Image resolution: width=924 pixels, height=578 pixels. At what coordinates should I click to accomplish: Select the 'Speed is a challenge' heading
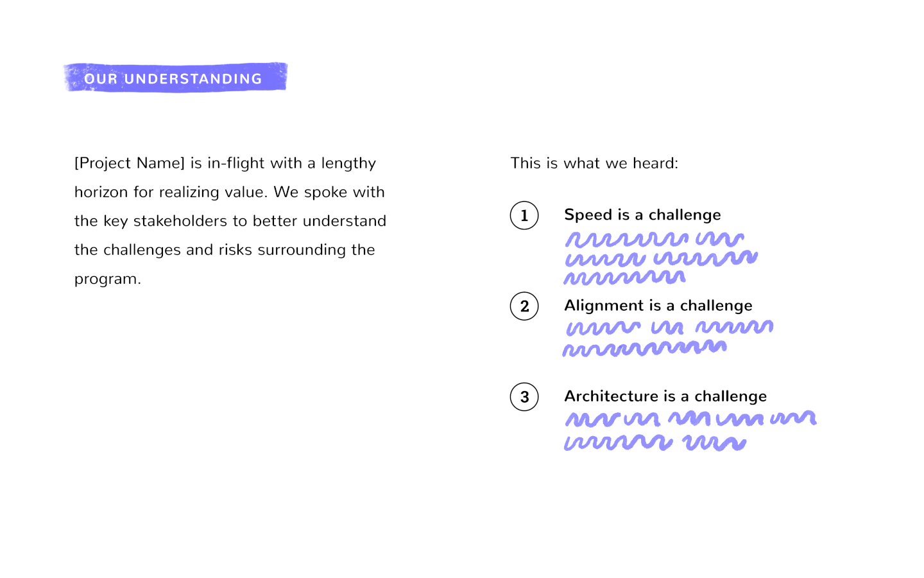click(642, 215)
